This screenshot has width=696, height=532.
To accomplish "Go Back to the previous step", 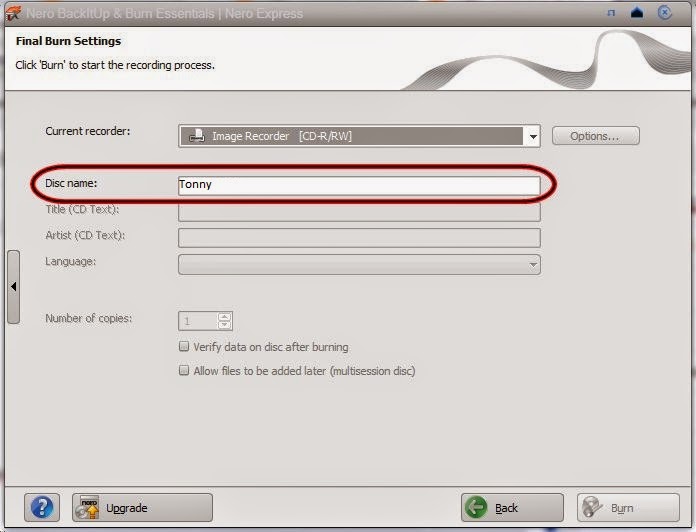I will (x=512, y=508).
